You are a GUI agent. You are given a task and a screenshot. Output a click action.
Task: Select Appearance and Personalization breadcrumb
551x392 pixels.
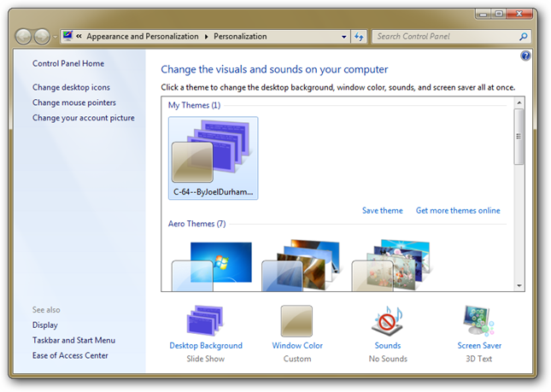click(x=143, y=36)
